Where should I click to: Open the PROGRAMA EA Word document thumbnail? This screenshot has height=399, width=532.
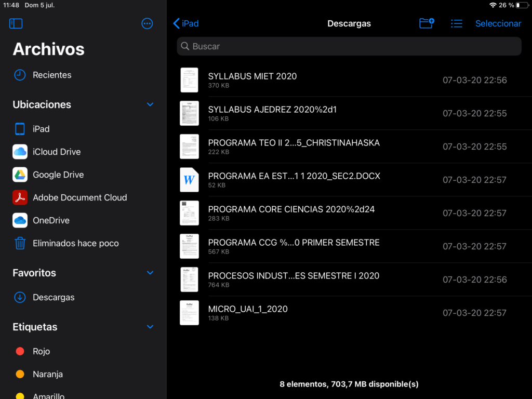(189, 180)
